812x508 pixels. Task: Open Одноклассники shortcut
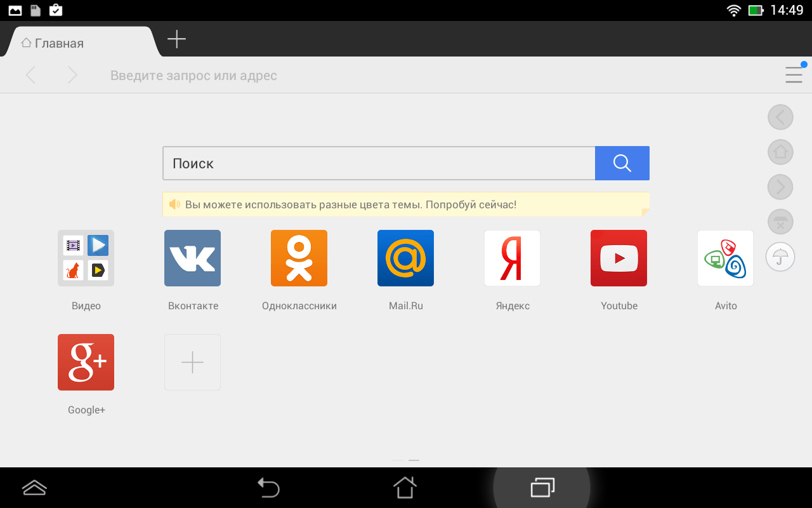point(299,258)
